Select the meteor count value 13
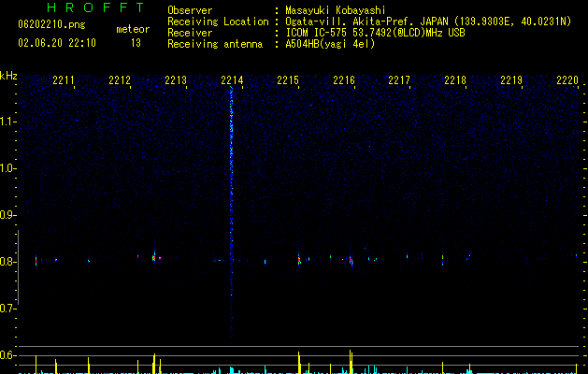 click(136, 43)
